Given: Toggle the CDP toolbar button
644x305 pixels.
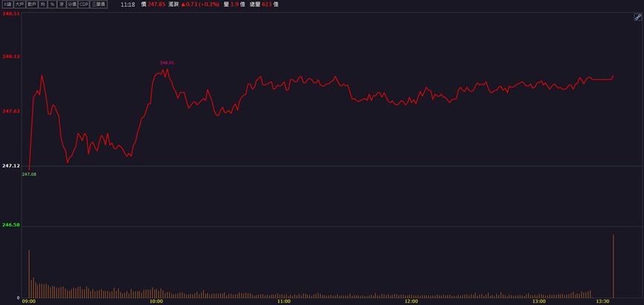Looking at the screenshot, I should coord(84,4).
